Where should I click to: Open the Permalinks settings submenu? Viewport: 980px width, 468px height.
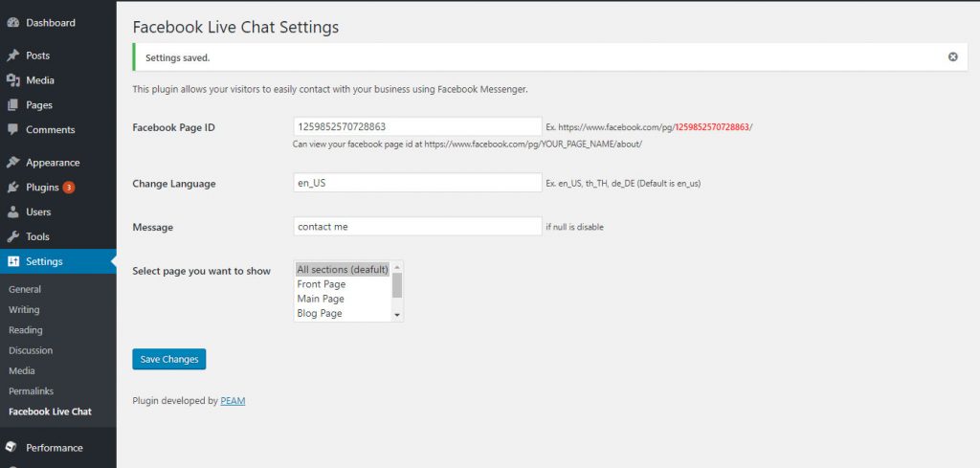(x=29, y=391)
